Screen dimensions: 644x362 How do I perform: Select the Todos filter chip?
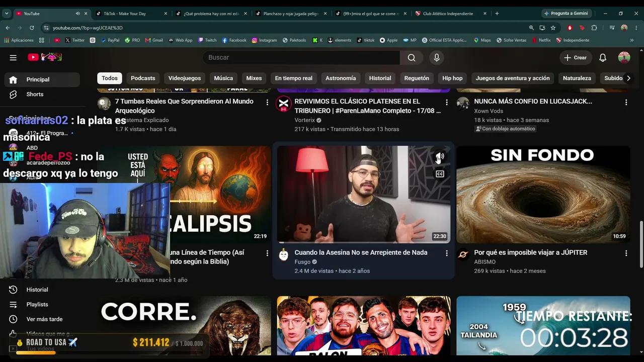coord(110,78)
